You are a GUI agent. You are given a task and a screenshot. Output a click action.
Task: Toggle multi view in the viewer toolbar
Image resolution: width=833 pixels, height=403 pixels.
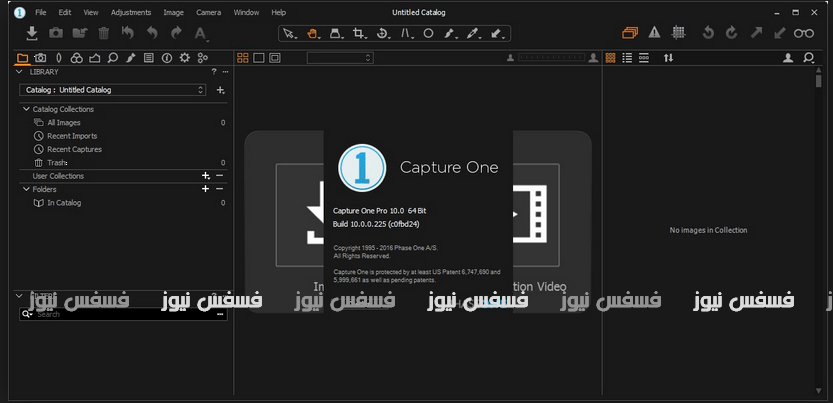(243, 58)
